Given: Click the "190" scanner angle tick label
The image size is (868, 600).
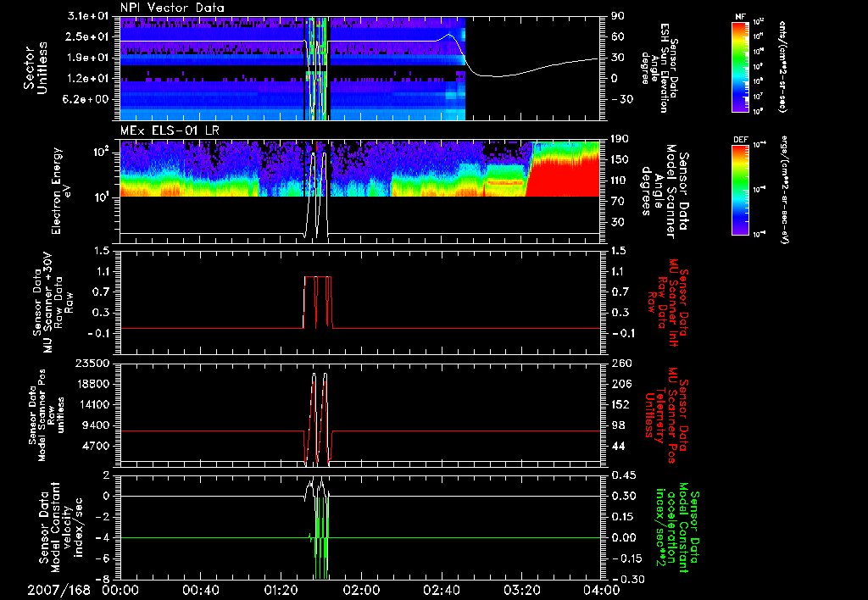Looking at the screenshot, I should tap(620, 139).
